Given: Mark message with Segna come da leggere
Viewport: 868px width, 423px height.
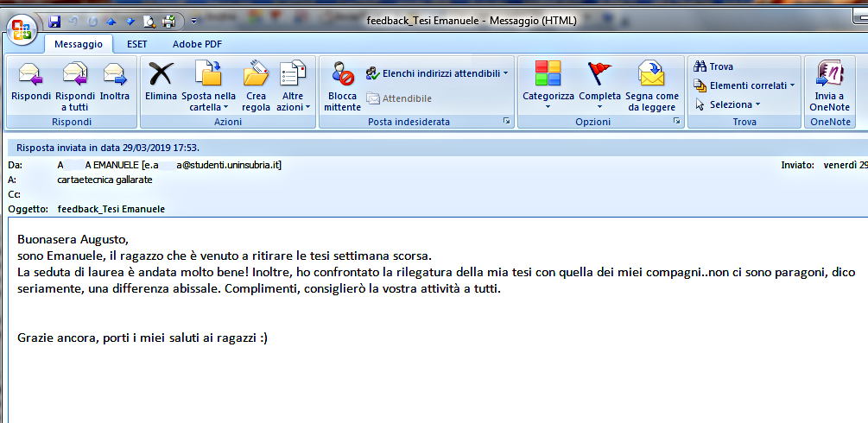Looking at the screenshot, I should pos(652,85).
